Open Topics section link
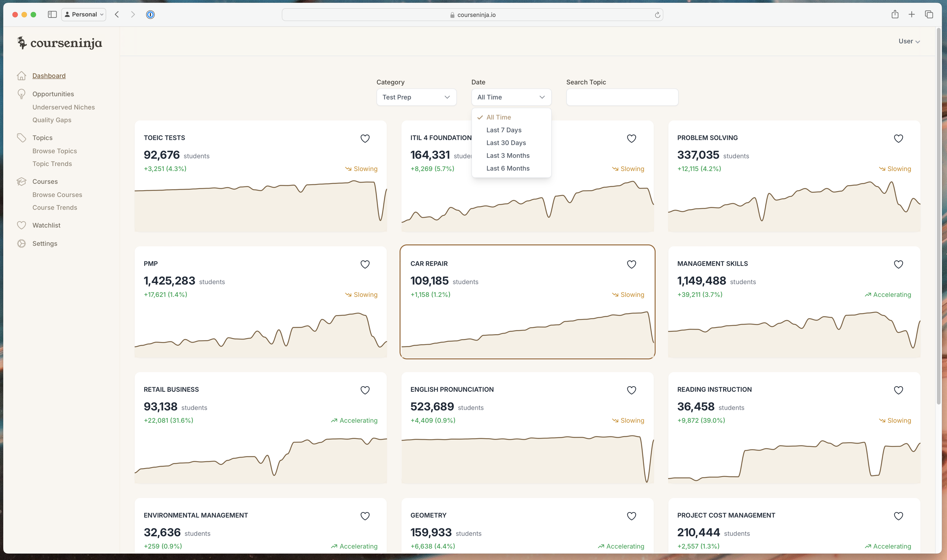Screen dimensions: 947x560 pos(42,138)
